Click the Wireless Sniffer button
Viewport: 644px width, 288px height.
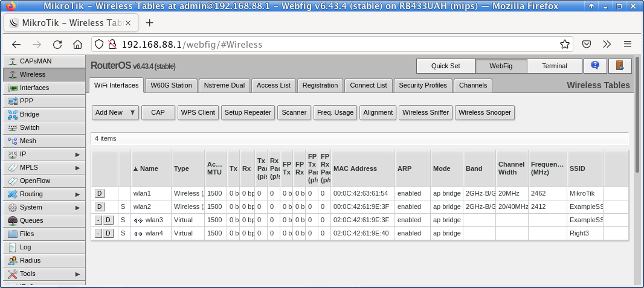(x=425, y=112)
